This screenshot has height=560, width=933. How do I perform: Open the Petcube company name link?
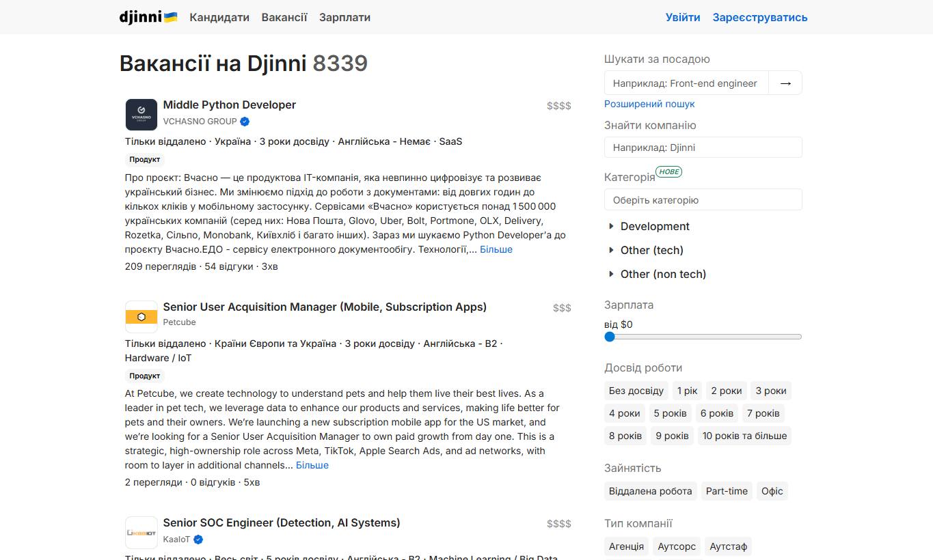coord(179,322)
